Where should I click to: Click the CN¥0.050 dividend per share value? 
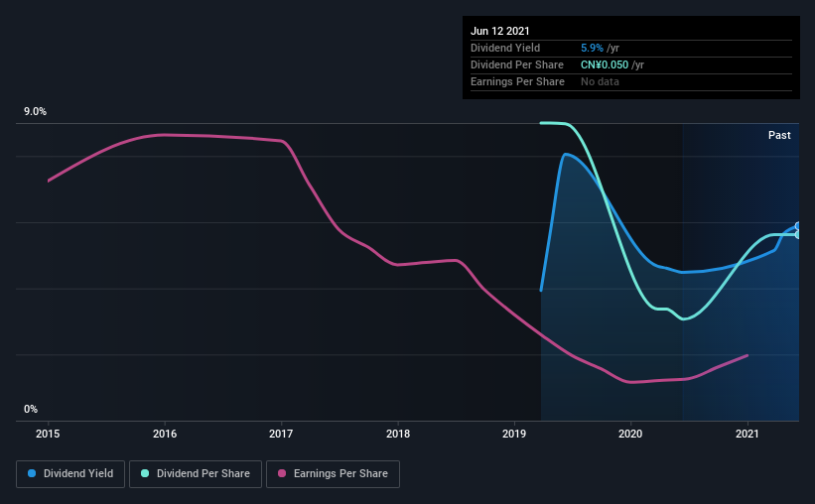click(605, 64)
